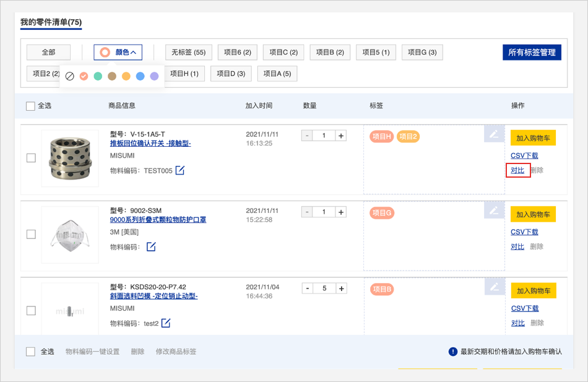Collapse the 颜色 color dropdown
The height and width of the screenshot is (382, 588).
(x=118, y=53)
